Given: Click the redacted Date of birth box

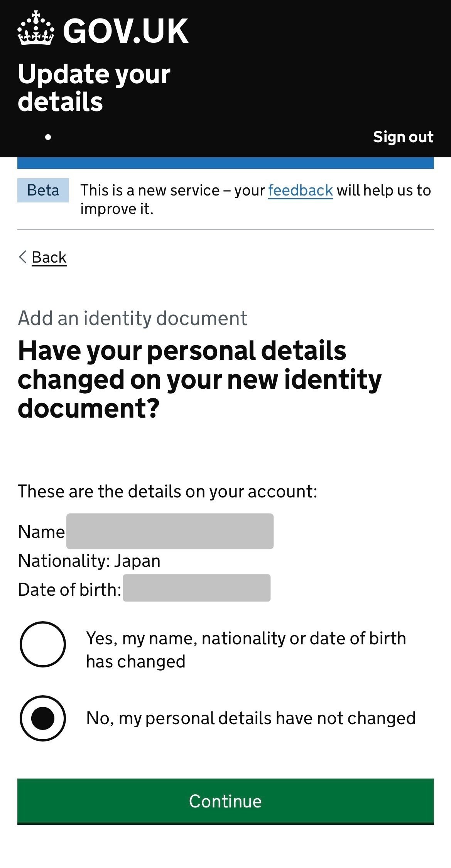Looking at the screenshot, I should coord(197,588).
